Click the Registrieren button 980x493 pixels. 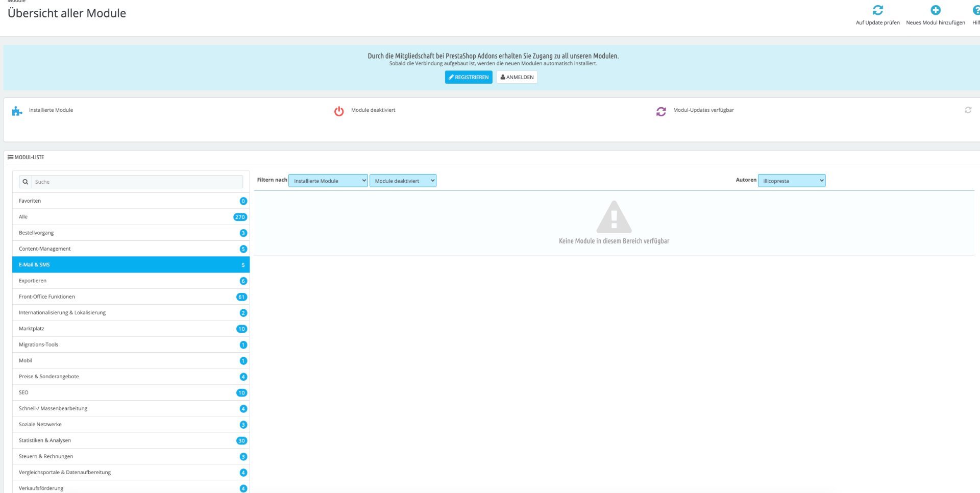tap(469, 77)
